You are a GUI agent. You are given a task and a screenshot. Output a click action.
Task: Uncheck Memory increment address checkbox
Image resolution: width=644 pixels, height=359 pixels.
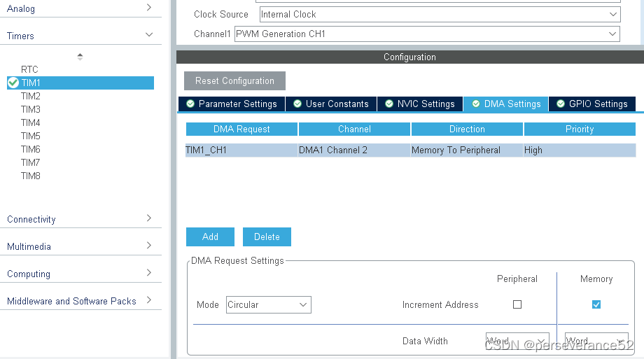coord(596,304)
